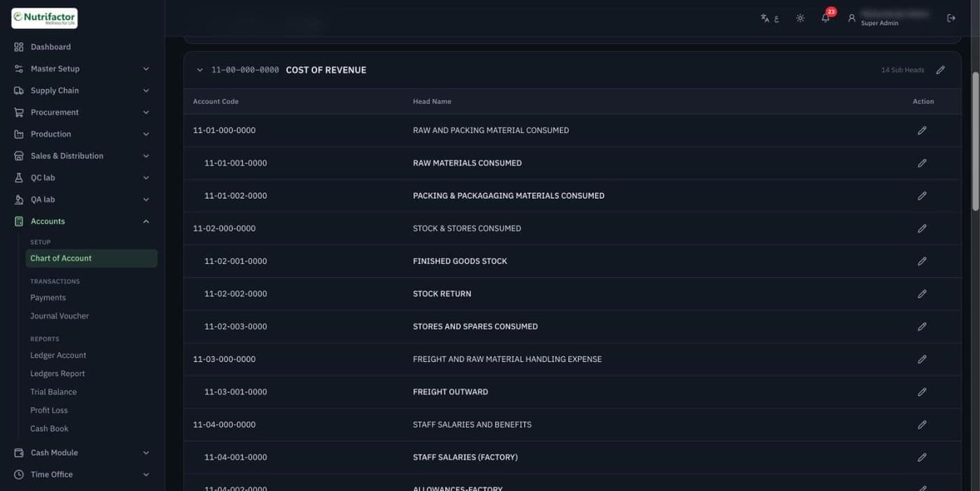Edit PACKING & PACKAGAGING MATERIALS CONSUMED row
Screen dimensions: 980x491
(922, 195)
